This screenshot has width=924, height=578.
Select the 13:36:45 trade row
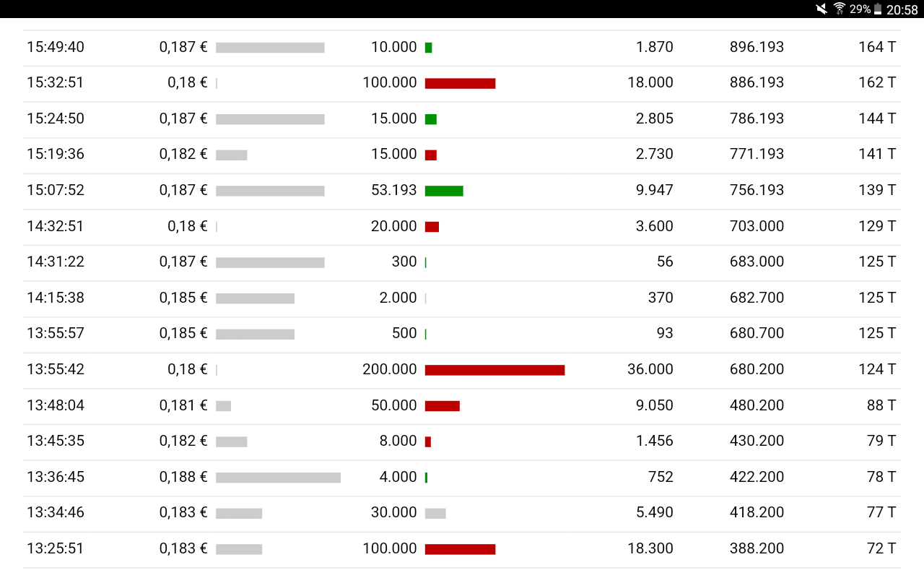(462, 477)
